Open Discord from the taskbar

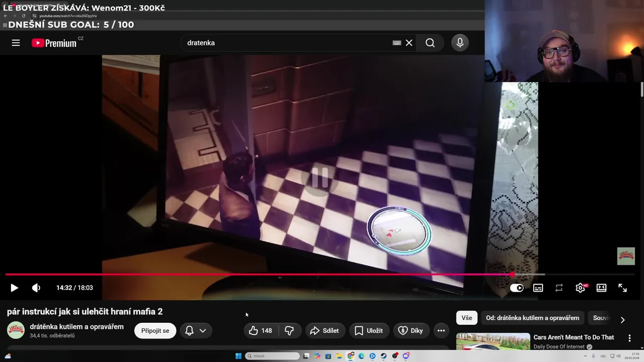[x=406, y=356]
